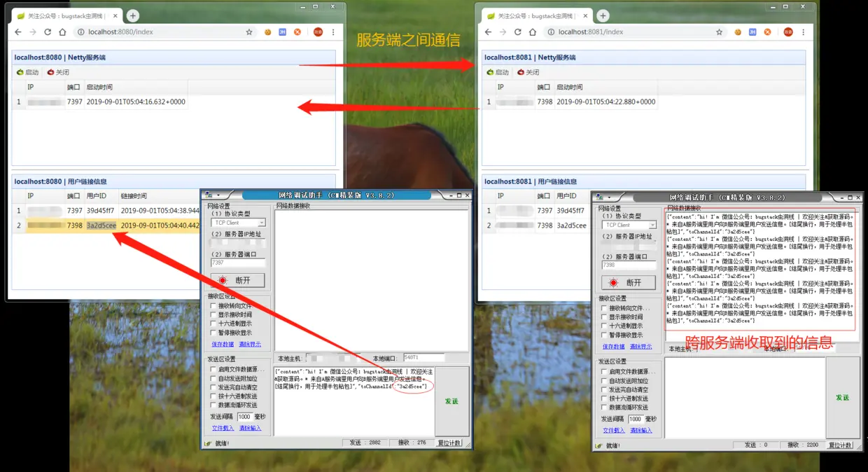Click the back arrow in the left browser
Image resolution: width=868 pixels, height=472 pixels.
point(17,32)
